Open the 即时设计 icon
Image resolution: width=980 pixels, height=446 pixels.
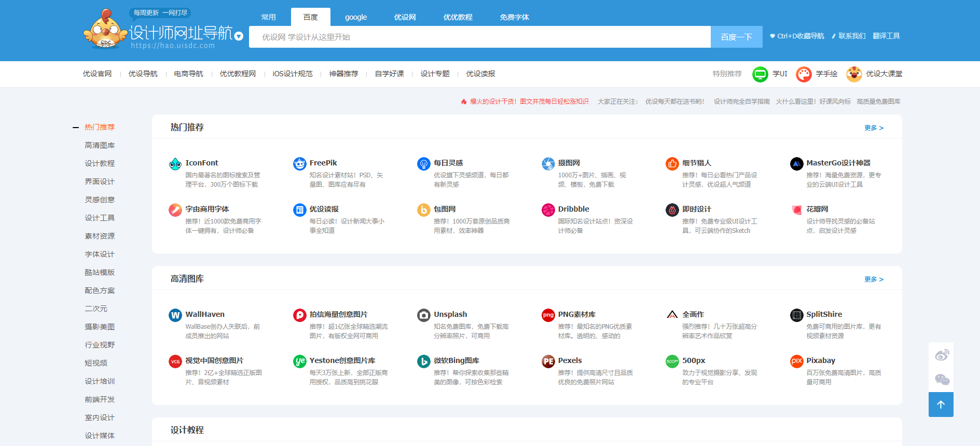[x=672, y=210]
